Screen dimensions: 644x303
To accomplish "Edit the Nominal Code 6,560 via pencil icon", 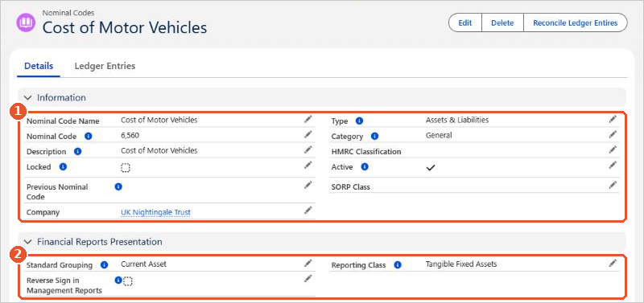I will [x=308, y=134].
